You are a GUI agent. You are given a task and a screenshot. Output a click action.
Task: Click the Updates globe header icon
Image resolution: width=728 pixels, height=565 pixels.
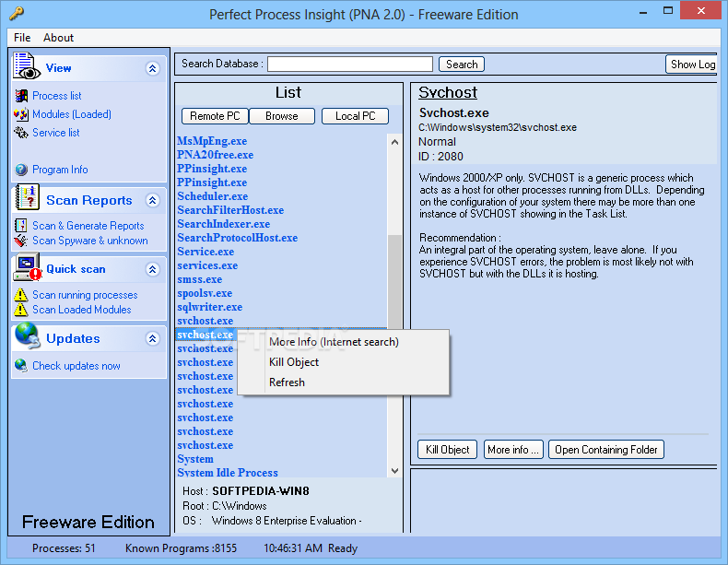[27, 335]
